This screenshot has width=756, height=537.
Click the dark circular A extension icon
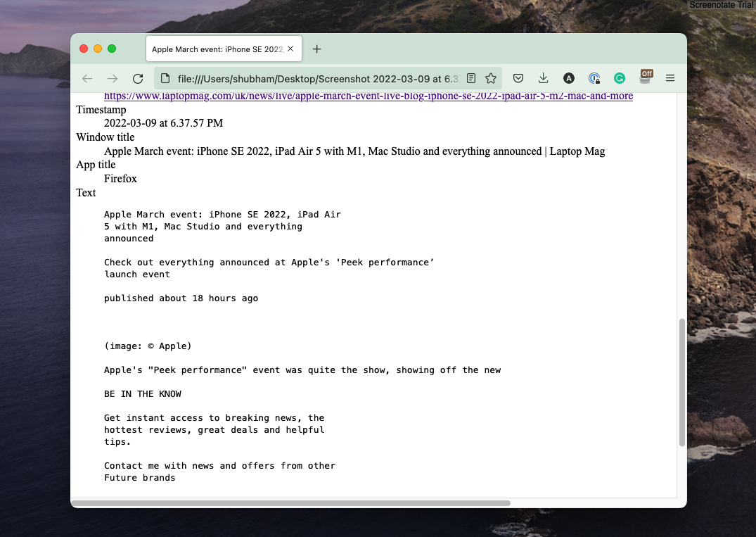click(568, 78)
